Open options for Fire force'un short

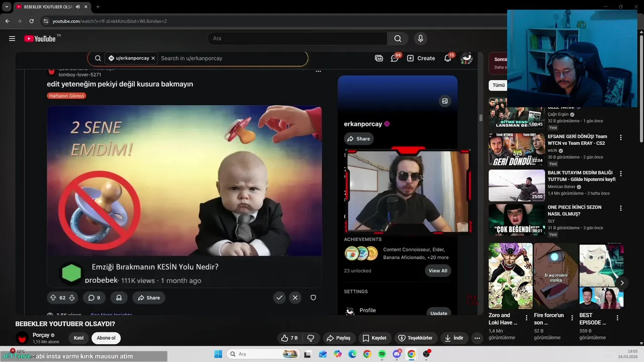pyautogui.click(x=572, y=318)
